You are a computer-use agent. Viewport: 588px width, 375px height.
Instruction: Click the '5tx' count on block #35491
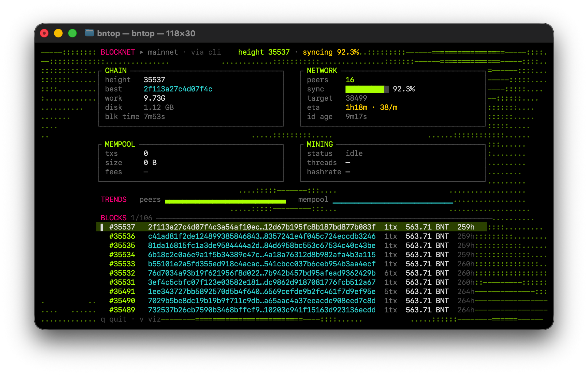click(391, 292)
